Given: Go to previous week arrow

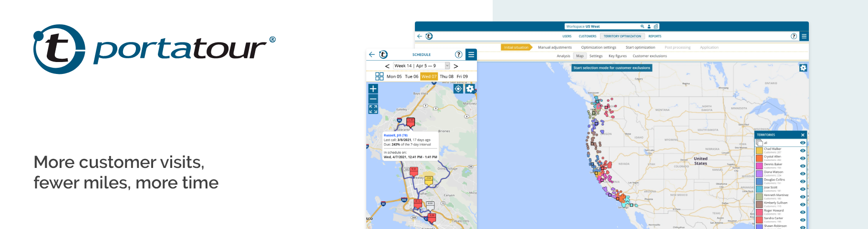Looking at the screenshot, I should point(387,66).
